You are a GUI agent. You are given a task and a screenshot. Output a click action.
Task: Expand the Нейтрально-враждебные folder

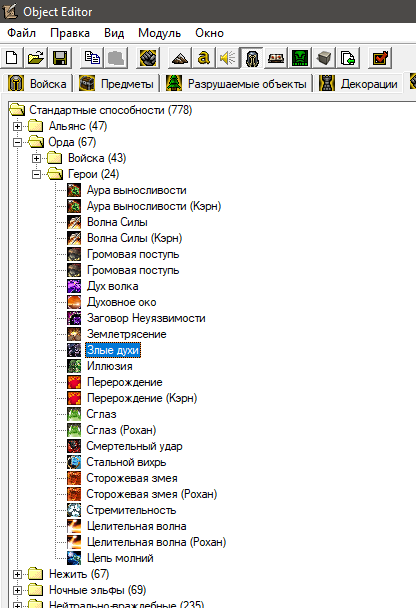[x=17, y=605]
